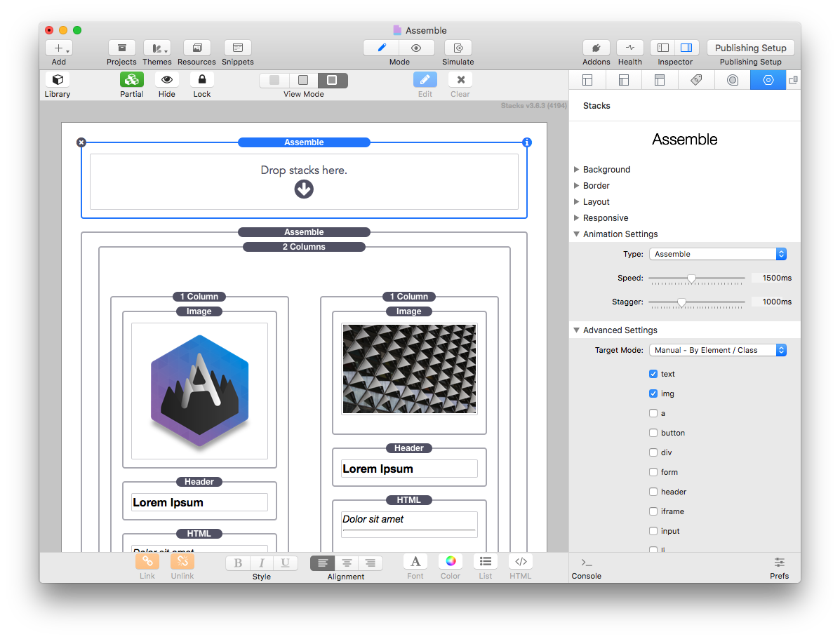Select the first View Mode option
The image size is (840, 639).
tap(274, 81)
